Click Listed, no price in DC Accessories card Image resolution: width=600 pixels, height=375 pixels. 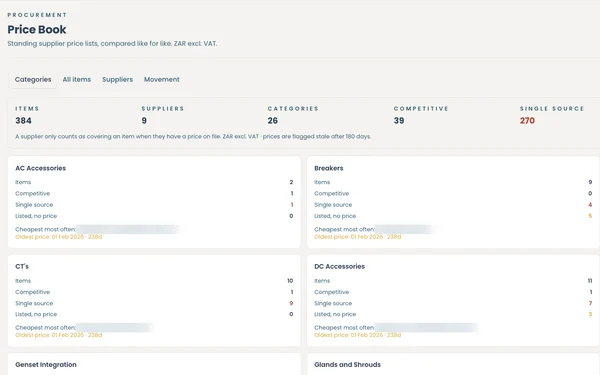(453, 314)
